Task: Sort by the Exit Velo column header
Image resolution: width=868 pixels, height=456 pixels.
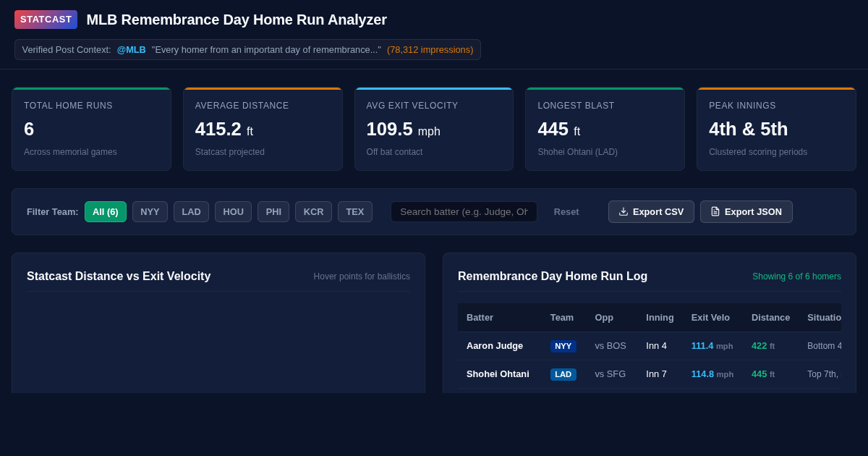Action: click(x=710, y=317)
